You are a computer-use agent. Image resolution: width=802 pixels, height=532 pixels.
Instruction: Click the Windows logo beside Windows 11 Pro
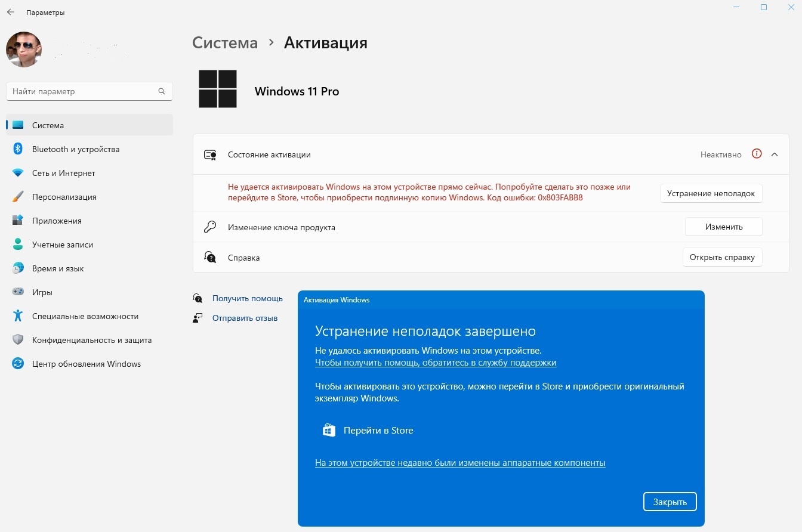click(218, 89)
